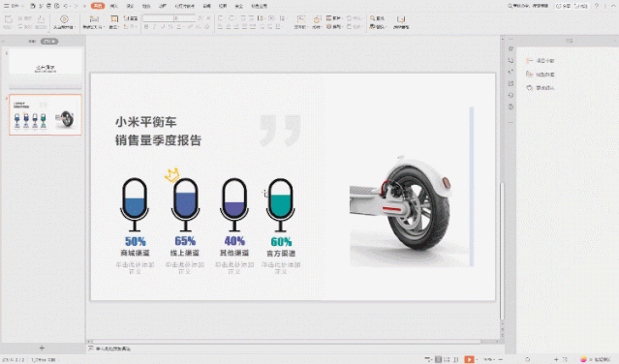Switch to Reading view in status bar
Screen dimensions: 619x364
(x=456, y=359)
